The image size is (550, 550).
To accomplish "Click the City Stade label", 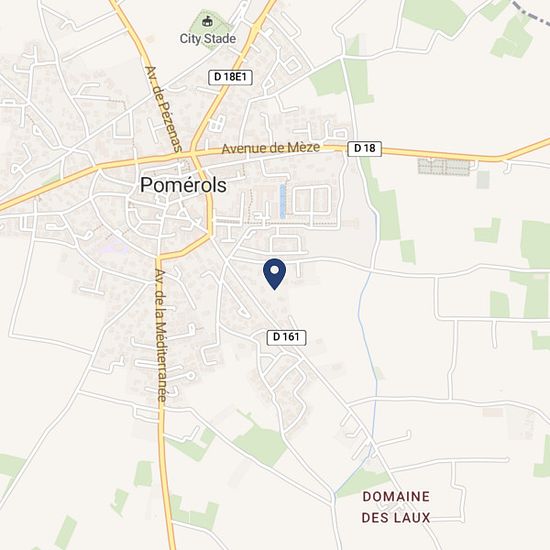I will 208,39.
